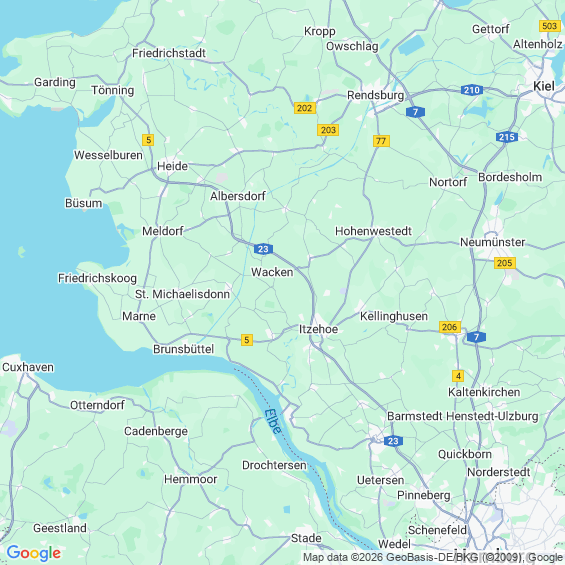Open the Google logo link
Screen dimensions: 565x565
tap(34, 553)
